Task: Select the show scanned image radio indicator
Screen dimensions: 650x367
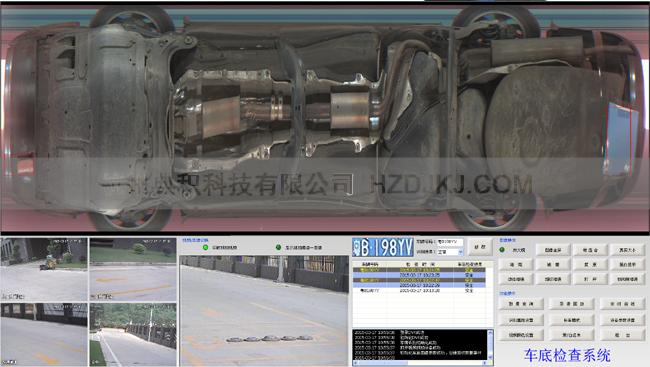Action: pyautogui.click(x=279, y=248)
